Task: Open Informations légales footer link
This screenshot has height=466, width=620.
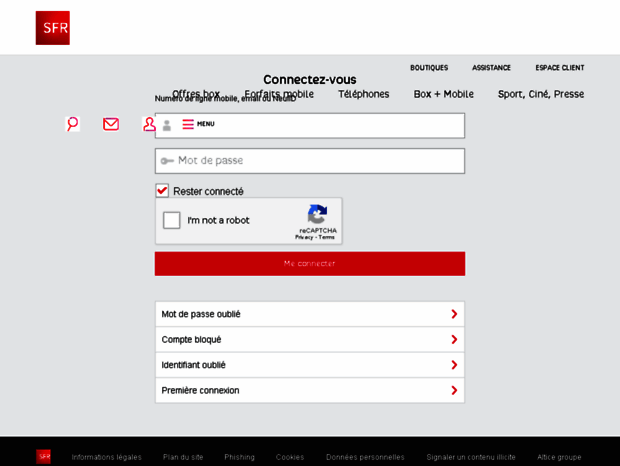Action: 106,457
